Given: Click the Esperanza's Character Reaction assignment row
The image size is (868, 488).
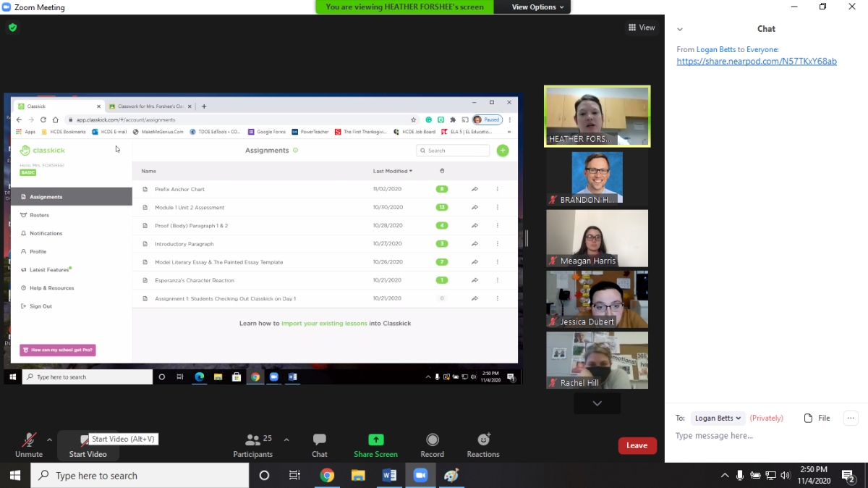Looking at the screenshot, I should point(325,280).
